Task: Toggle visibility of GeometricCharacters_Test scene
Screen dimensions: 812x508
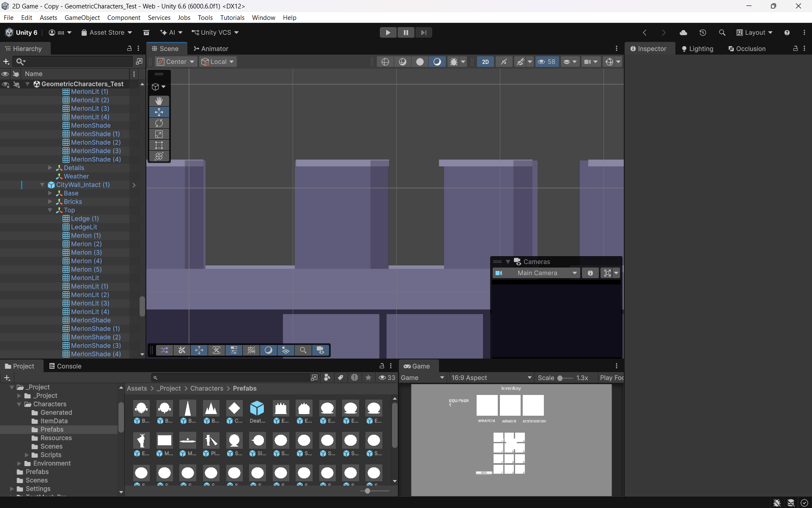Action: point(5,84)
